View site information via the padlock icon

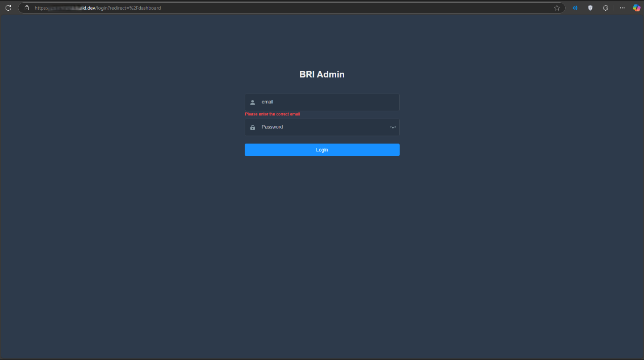27,8
